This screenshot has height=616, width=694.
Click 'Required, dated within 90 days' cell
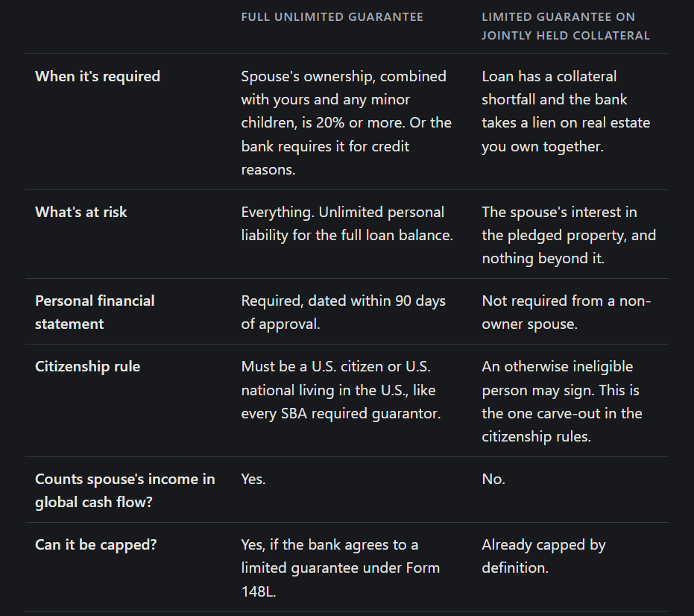[344, 312]
